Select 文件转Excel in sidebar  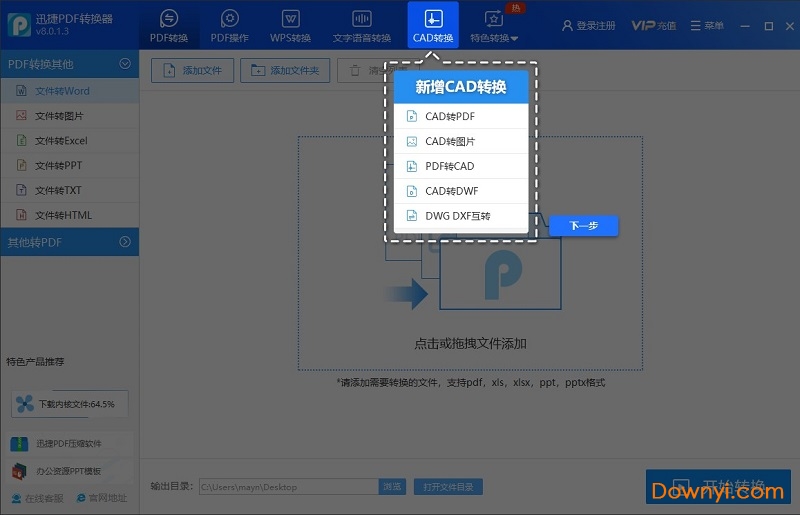pyautogui.click(x=69, y=140)
